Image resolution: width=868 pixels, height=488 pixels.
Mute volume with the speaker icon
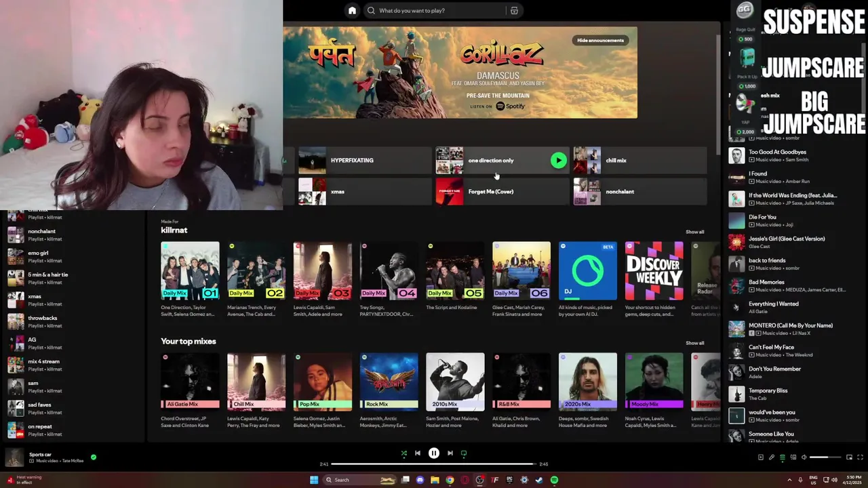804,457
